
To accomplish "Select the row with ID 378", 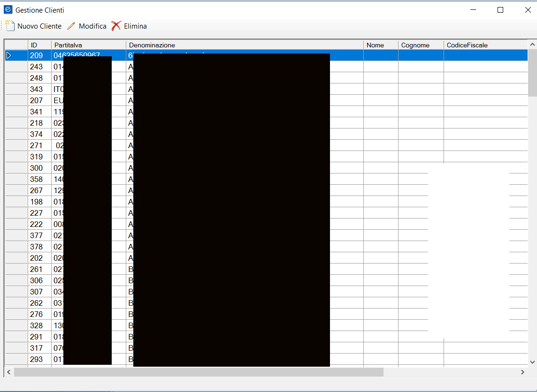I will 267,247.
